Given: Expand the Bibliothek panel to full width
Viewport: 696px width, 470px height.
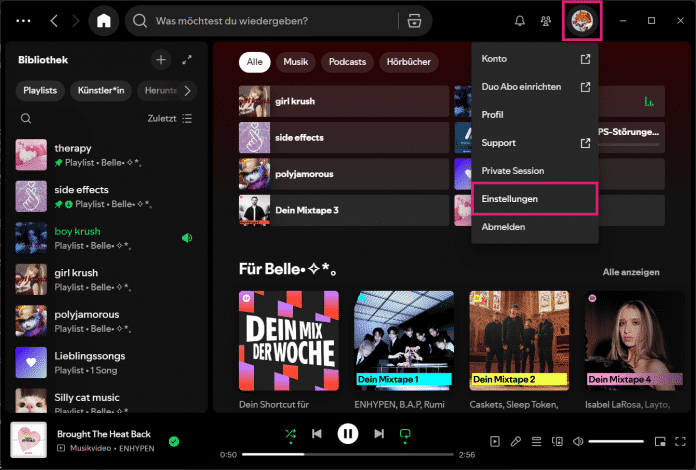Looking at the screenshot, I should tap(187, 60).
